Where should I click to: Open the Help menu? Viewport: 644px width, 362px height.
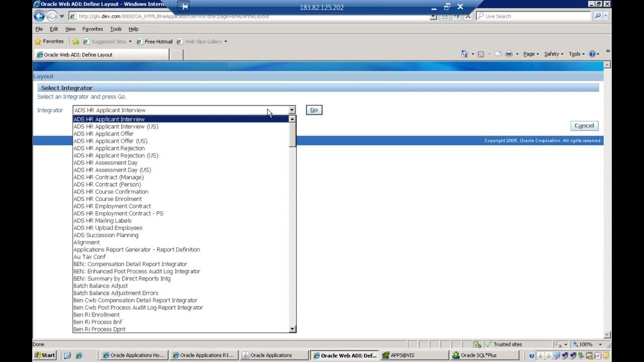coord(133,29)
